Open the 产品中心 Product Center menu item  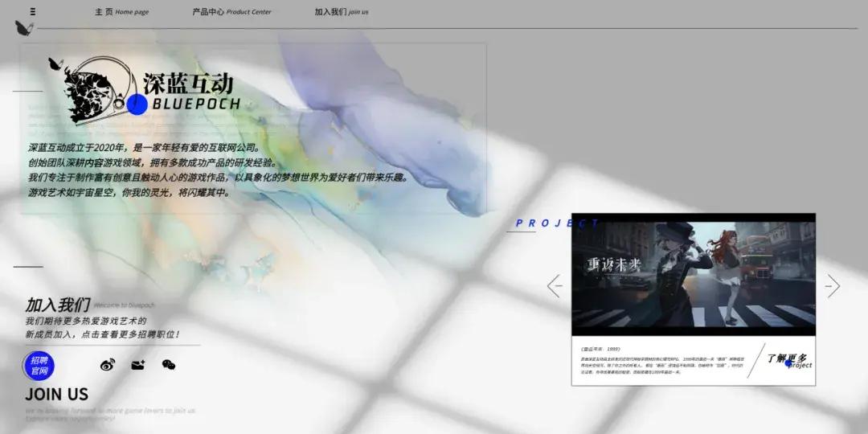[x=231, y=12]
